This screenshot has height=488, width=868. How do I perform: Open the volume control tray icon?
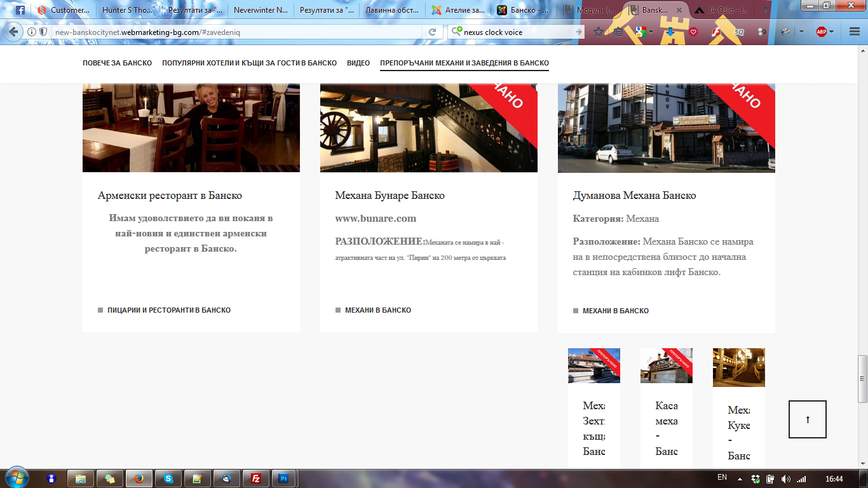786,479
